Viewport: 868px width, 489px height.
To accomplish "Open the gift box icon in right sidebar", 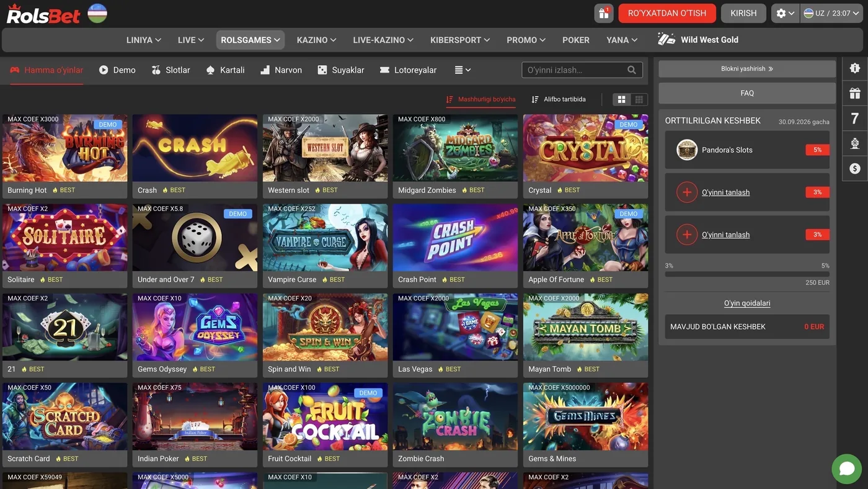I will (x=855, y=94).
